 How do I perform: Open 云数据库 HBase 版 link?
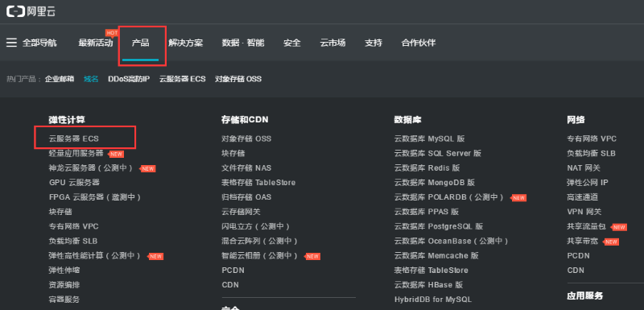[x=429, y=284]
